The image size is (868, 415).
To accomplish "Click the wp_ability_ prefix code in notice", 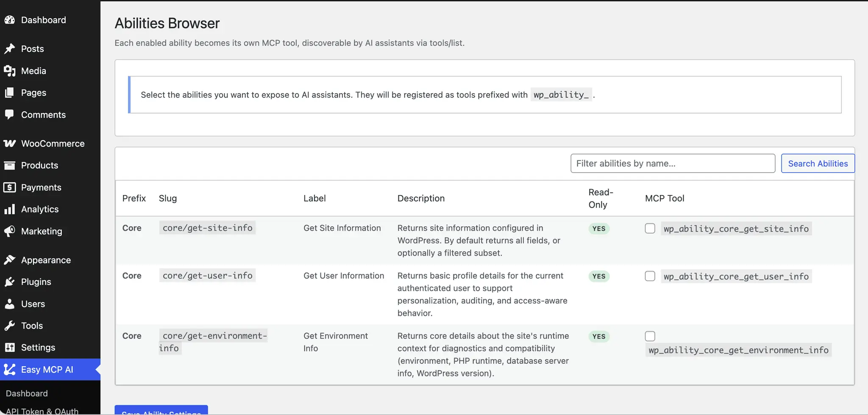I will click(561, 95).
